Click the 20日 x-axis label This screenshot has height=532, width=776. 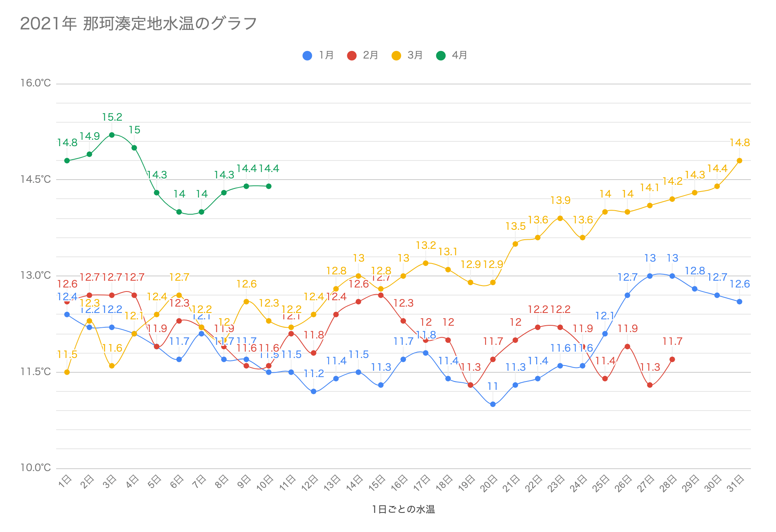(489, 483)
